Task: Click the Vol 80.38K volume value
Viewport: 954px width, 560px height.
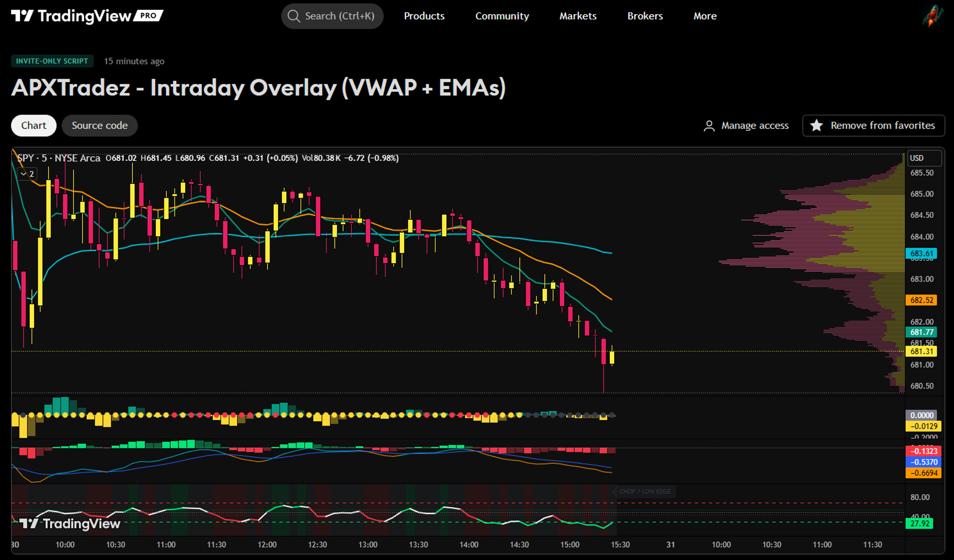Action: (321, 158)
